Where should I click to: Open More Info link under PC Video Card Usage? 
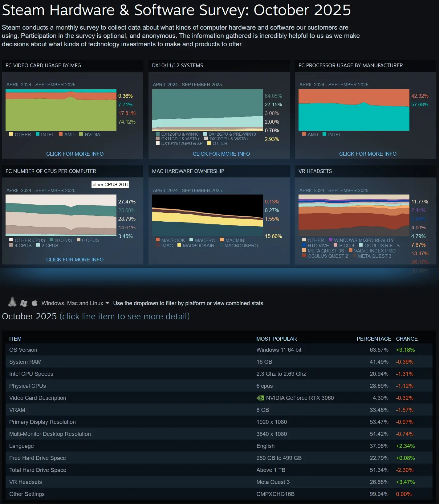[75, 154]
